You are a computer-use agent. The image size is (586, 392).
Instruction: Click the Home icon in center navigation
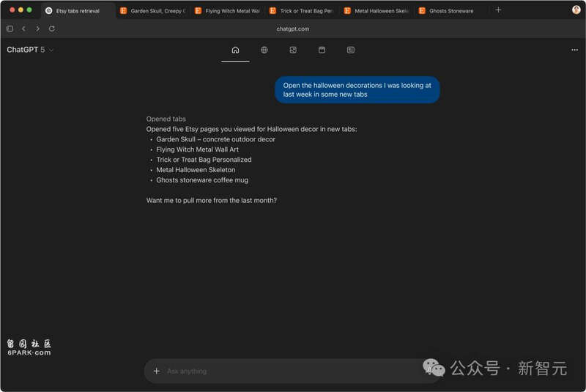click(235, 50)
